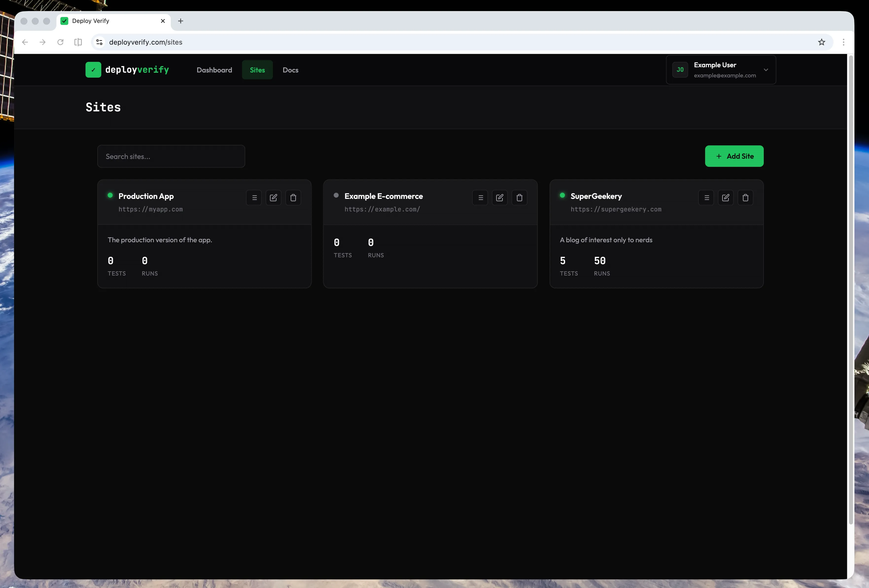Open the browser three-dot menu

coord(843,42)
